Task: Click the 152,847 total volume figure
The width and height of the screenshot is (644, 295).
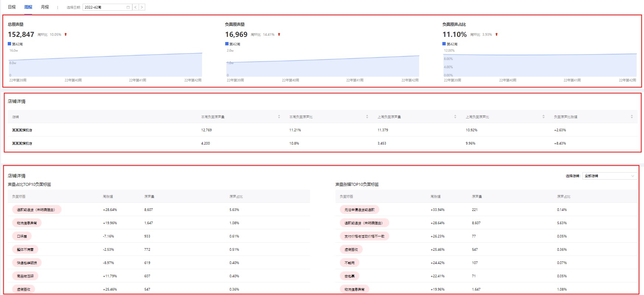Action: (x=21, y=34)
